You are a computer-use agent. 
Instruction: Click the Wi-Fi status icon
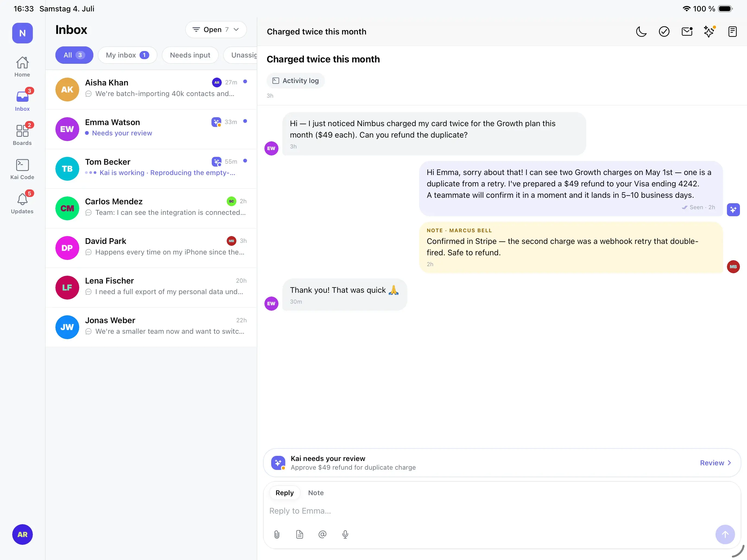686,9
